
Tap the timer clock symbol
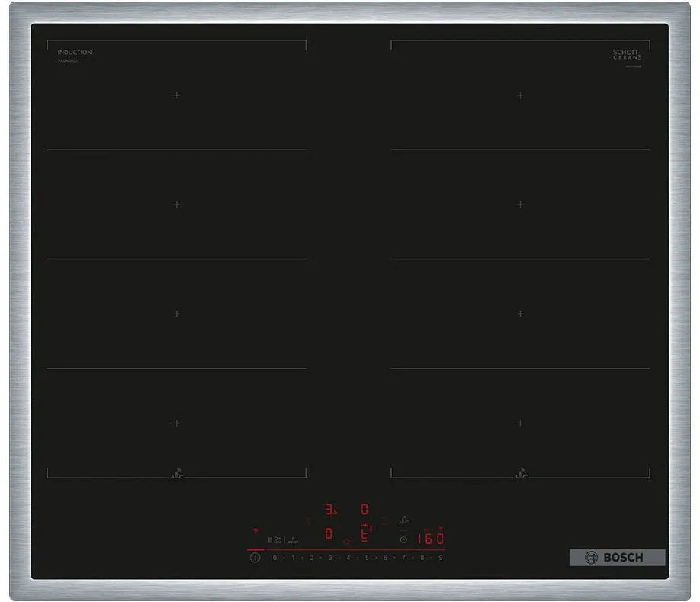(x=403, y=539)
